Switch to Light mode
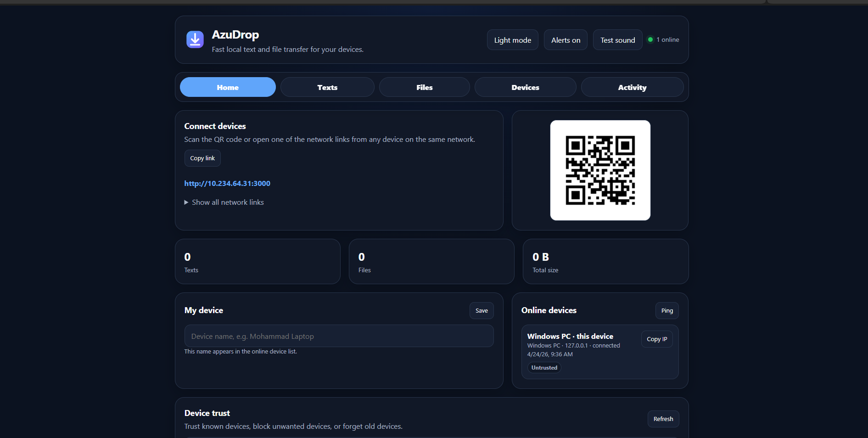This screenshot has width=868, height=438. [x=512, y=40]
